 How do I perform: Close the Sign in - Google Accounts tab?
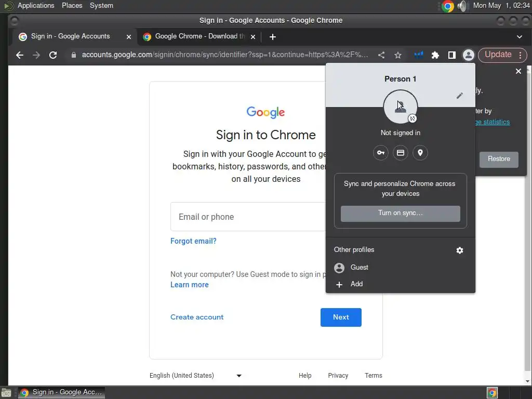(129, 37)
